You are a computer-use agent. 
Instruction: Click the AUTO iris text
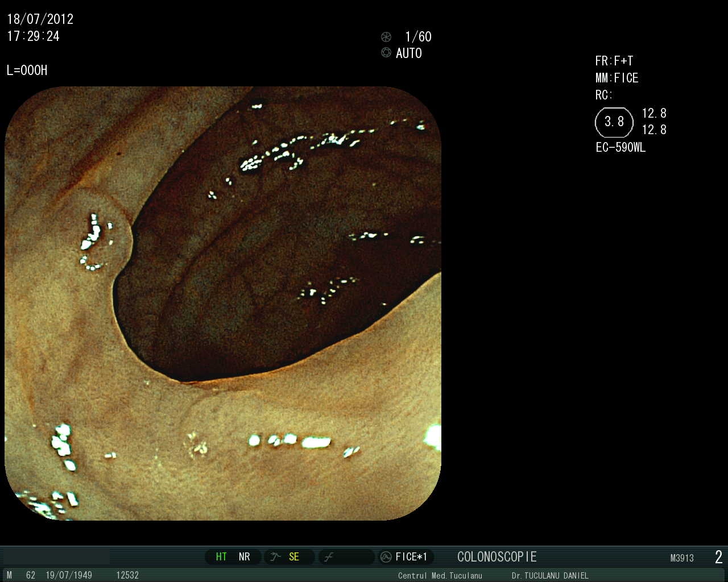409,53
